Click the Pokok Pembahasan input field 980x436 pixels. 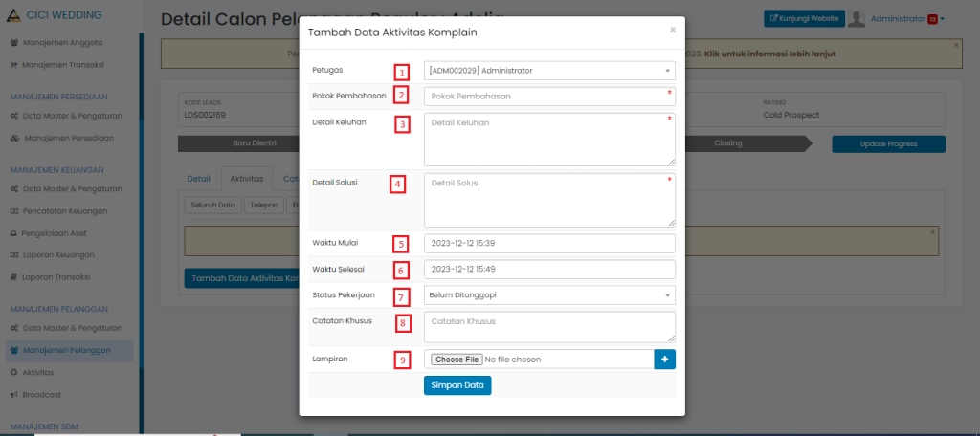[549, 97]
